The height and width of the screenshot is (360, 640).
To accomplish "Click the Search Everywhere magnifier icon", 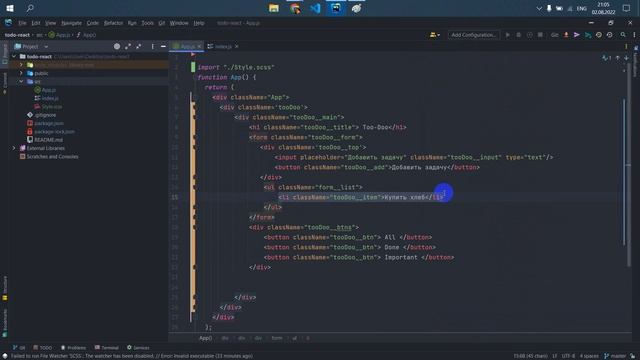I will (623, 35).
